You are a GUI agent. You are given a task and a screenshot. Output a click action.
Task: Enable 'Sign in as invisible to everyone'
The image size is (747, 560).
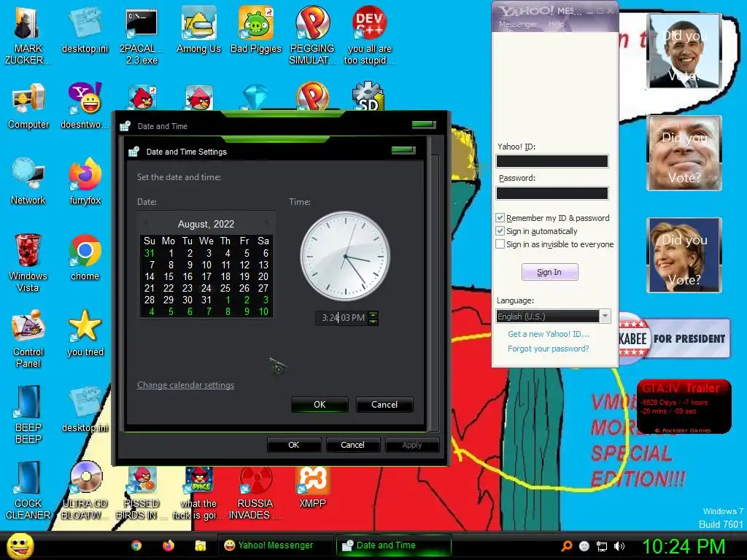point(500,244)
